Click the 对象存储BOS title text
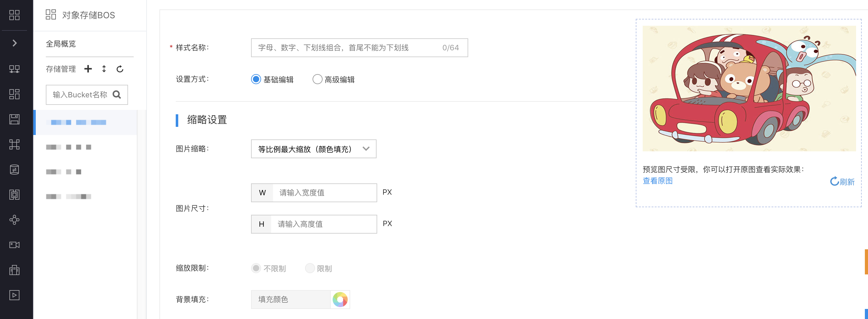The image size is (868, 319). 88,15
